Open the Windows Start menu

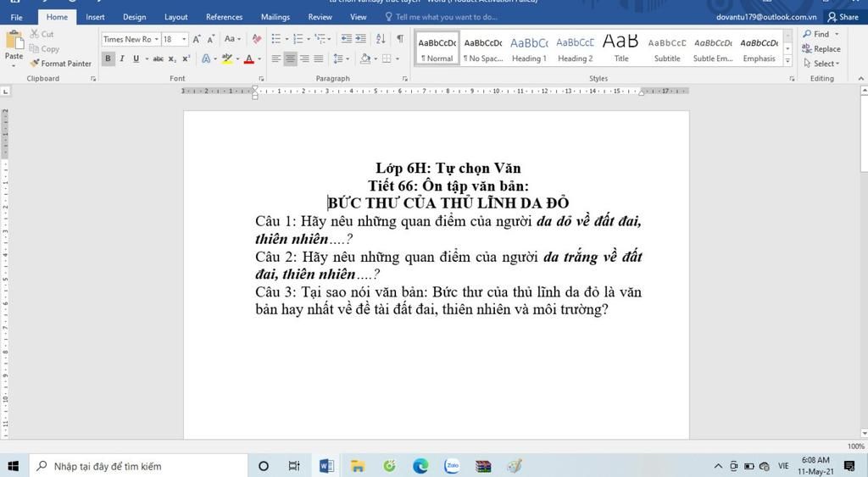pyautogui.click(x=14, y=466)
